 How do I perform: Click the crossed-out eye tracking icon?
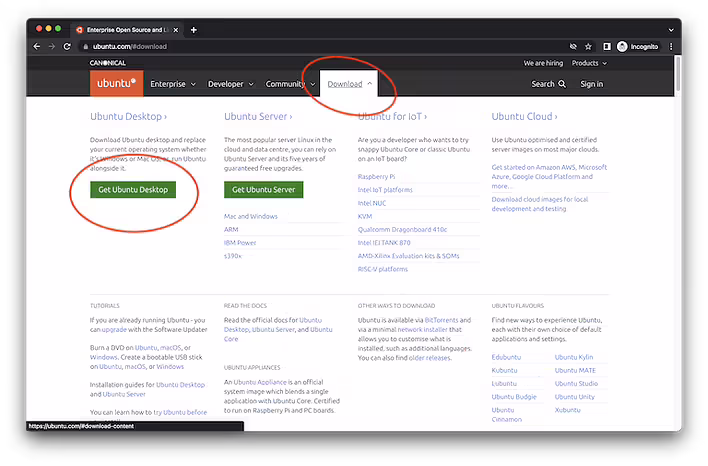[573, 47]
